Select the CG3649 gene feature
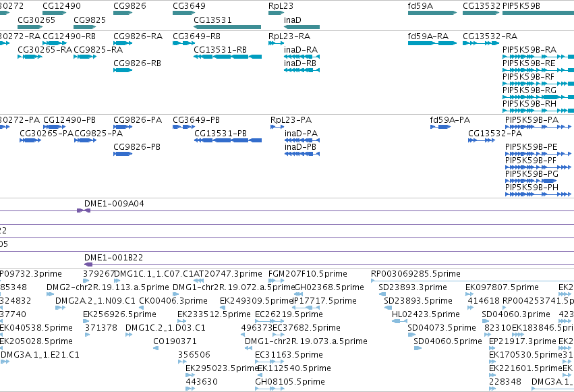Image resolution: width=574 pixels, height=392 pixels. (183, 13)
